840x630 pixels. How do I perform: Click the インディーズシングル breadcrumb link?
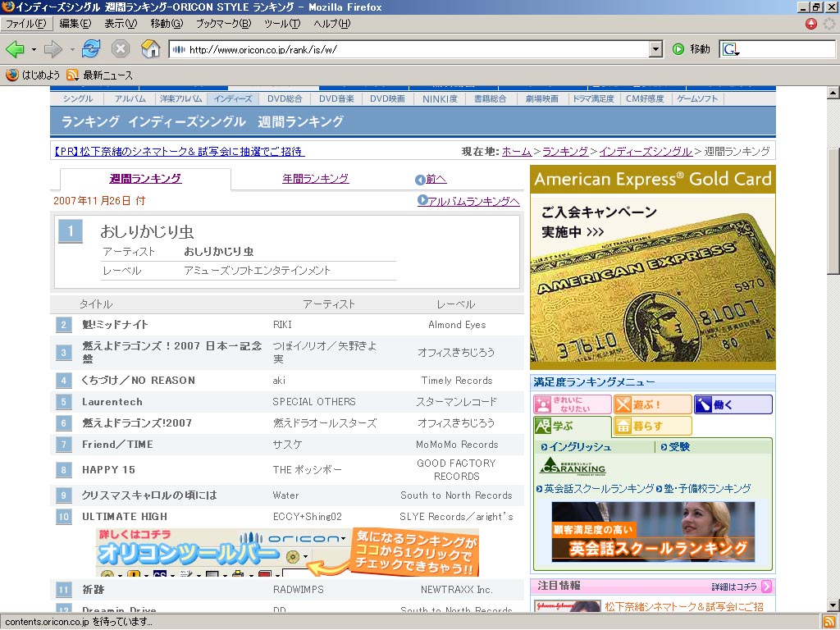[x=646, y=152]
